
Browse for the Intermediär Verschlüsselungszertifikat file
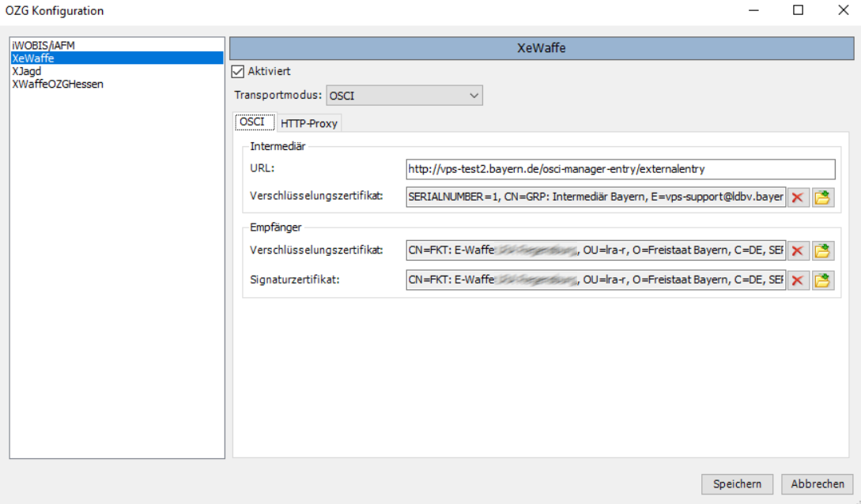tap(824, 197)
